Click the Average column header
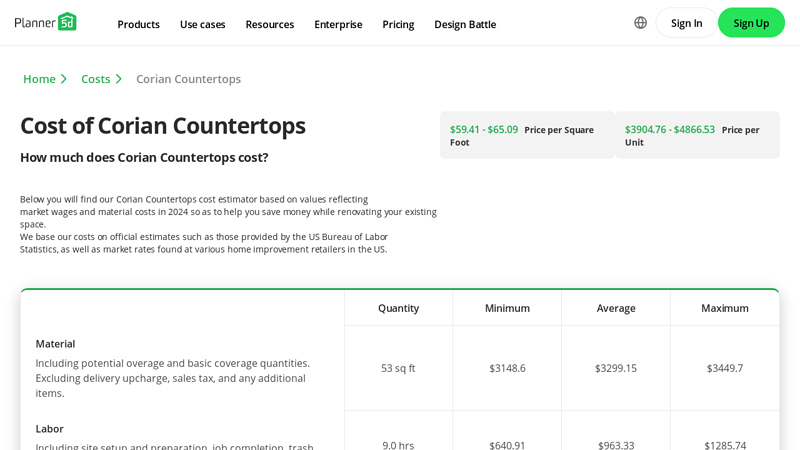800x450 pixels. [616, 308]
